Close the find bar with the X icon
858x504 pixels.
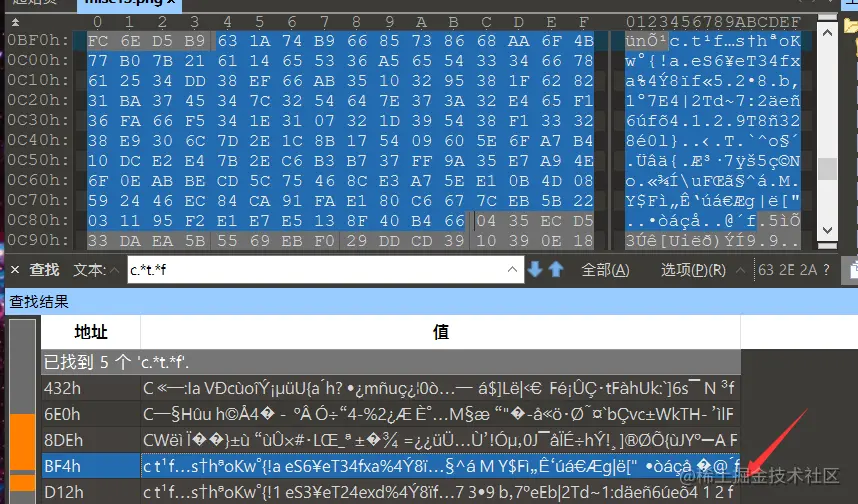tap(15, 270)
